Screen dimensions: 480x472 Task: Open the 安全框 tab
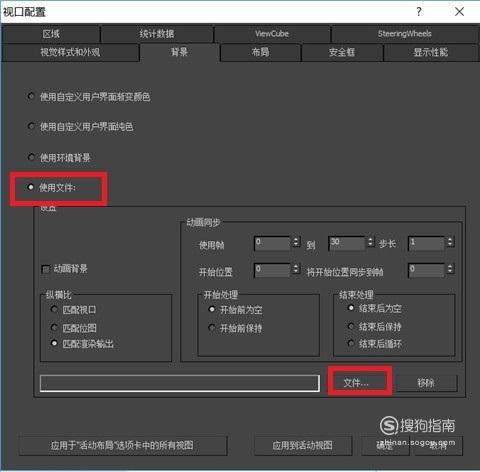[342, 52]
